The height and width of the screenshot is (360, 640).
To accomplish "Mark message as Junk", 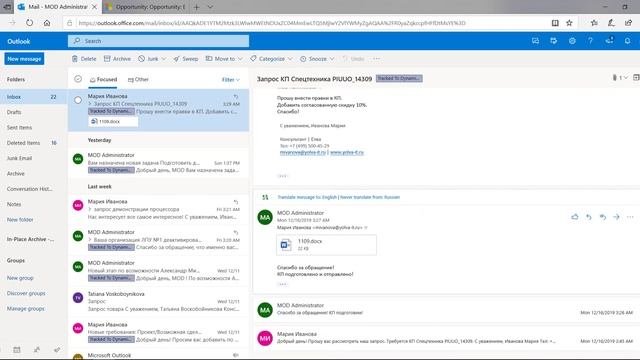I will coord(149,59).
